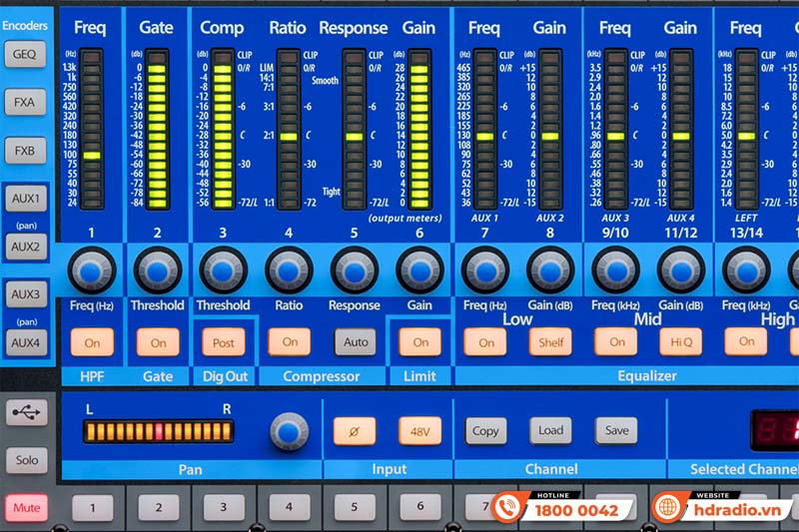Click the Low Freq encoder knob 7
This screenshot has height=532, width=799.
pyautogui.click(x=484, y=270)
